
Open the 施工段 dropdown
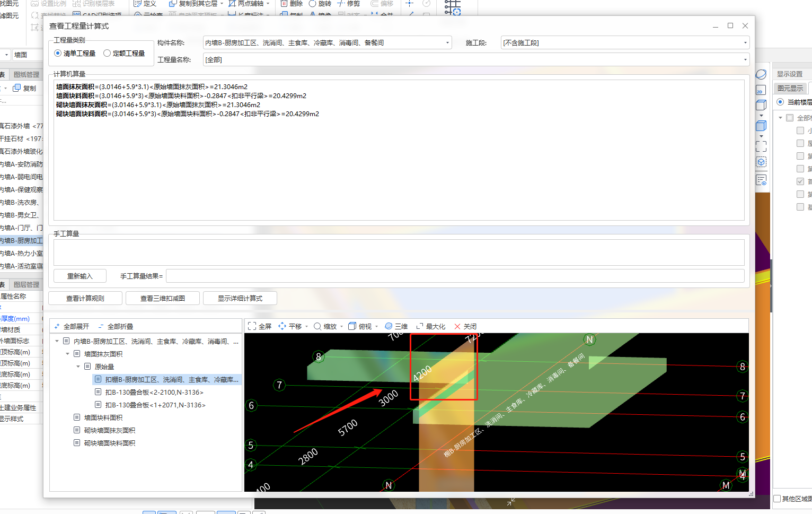coord(745,43)
